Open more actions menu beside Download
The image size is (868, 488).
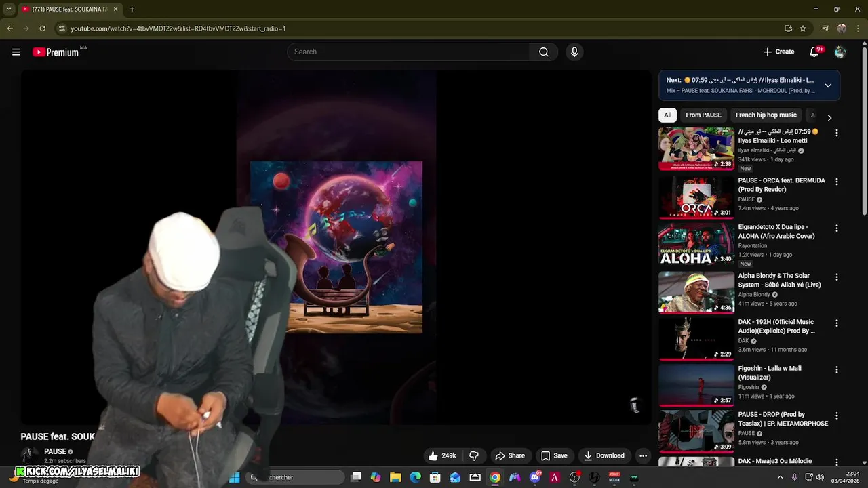(x=643, y=455)
